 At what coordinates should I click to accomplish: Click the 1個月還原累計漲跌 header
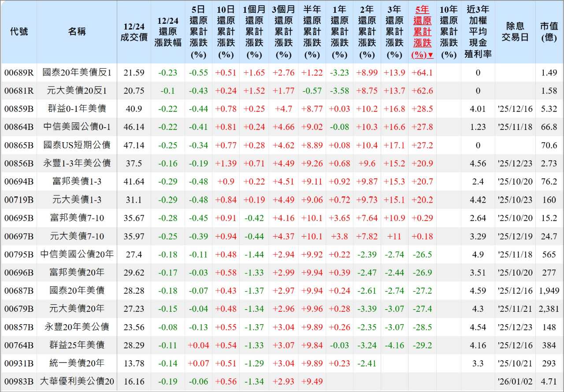(254, 32)
